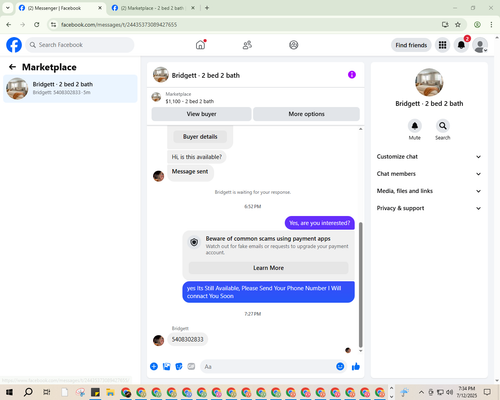Open more actions plus icon in composer
This screenshot has height=400, width=500.
pos(154,367)
